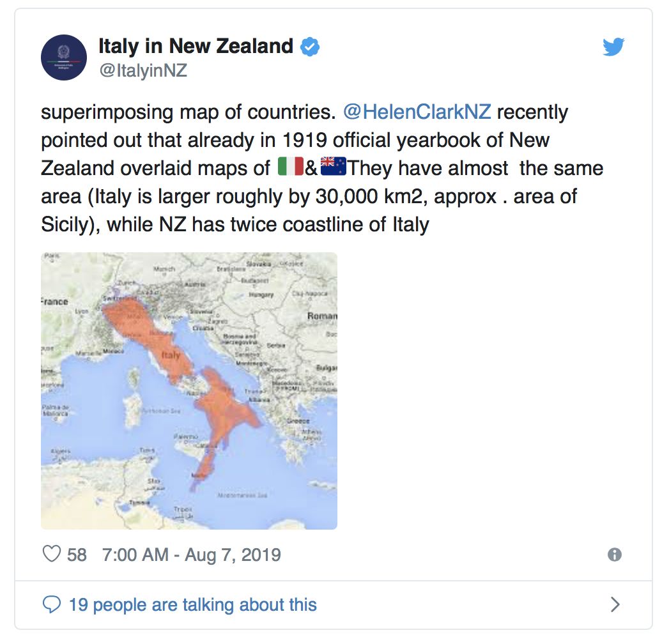Click the Twitter Ads info icon
This screenshot has height=644, width=662.
click(615, 555)
